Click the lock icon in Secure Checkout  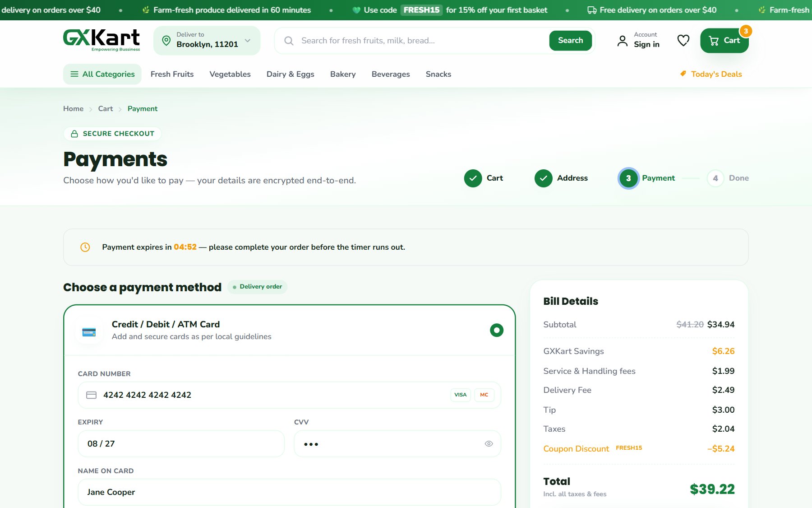75,134
